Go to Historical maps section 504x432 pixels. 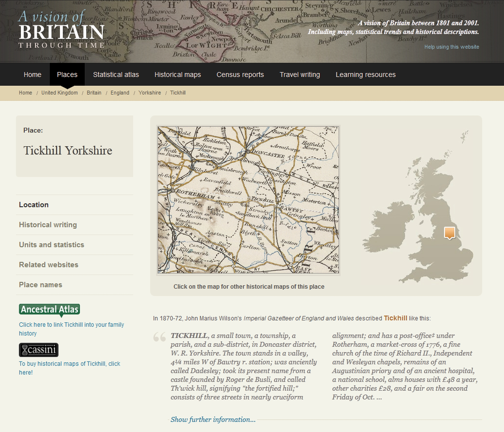click(178, 74)
